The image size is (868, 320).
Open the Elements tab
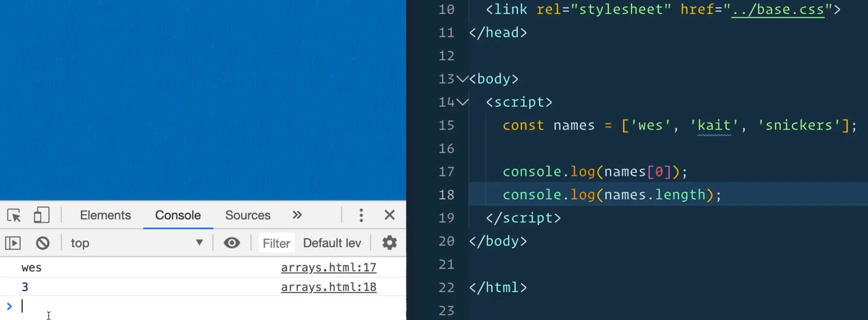click(105, 215)
